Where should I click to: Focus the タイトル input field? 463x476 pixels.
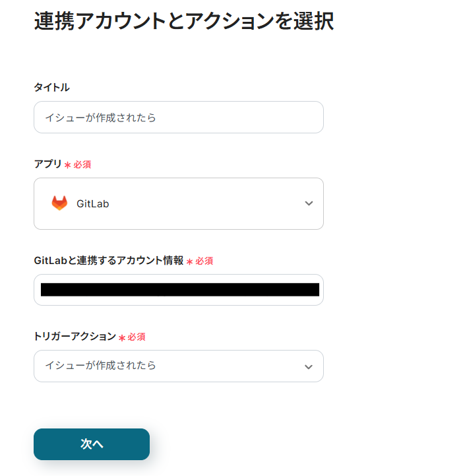178,118
